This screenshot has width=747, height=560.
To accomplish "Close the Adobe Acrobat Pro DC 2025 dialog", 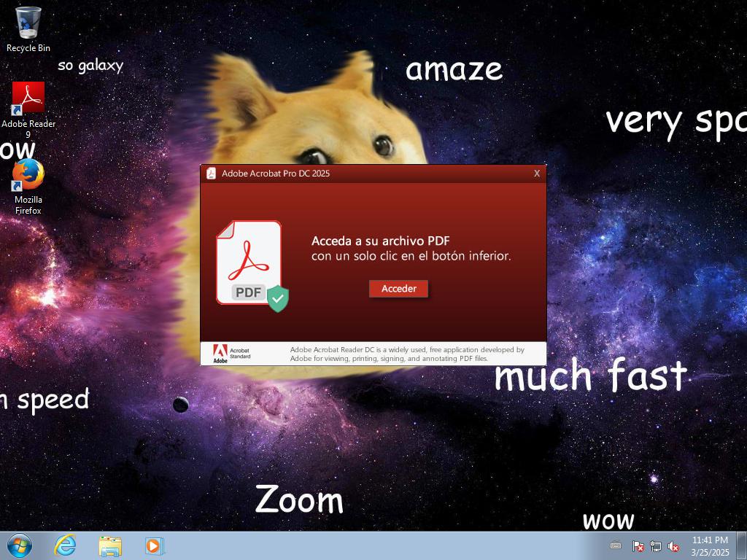I will coord(537,174).
